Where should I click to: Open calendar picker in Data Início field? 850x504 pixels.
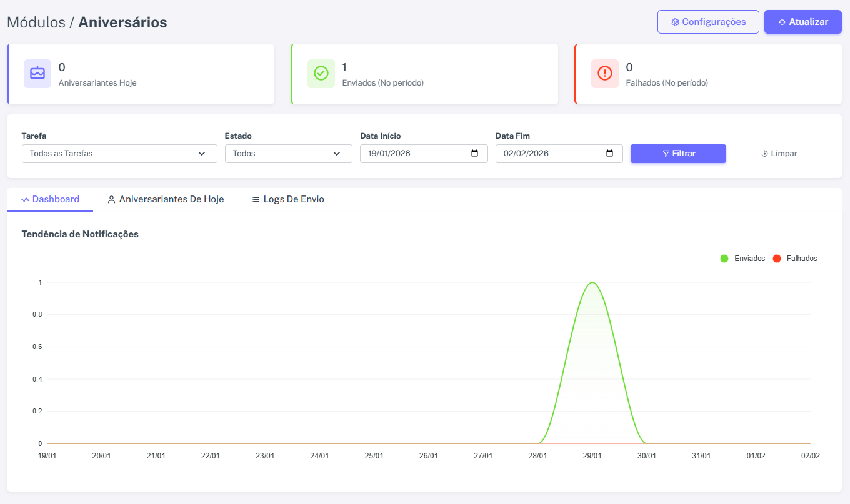pos(474,153)
